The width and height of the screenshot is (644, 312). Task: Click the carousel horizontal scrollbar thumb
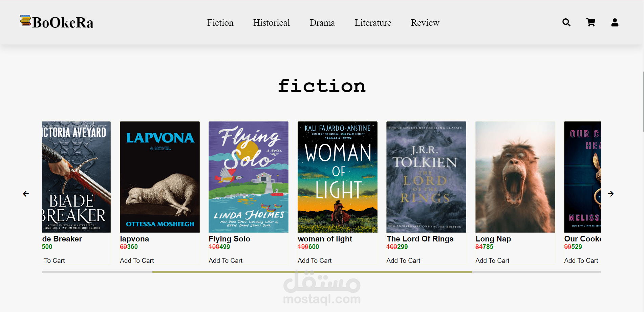[x=312, y=272]
